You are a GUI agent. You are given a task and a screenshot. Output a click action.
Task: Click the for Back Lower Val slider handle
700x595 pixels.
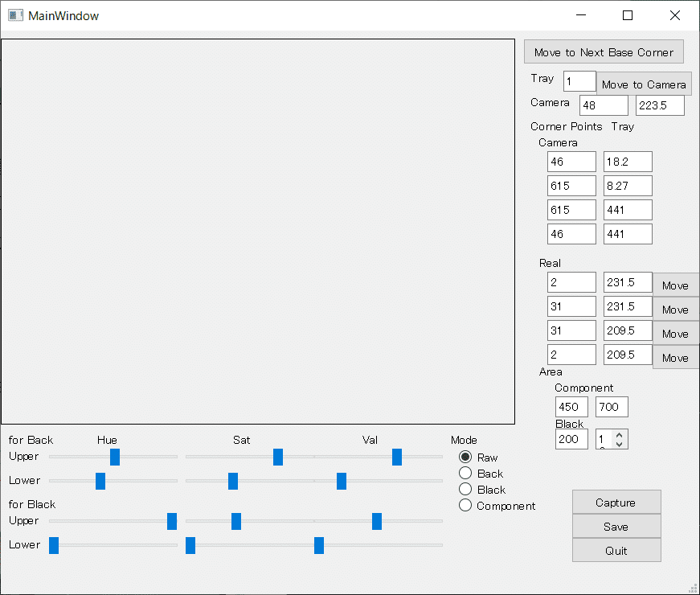[342, 481]
